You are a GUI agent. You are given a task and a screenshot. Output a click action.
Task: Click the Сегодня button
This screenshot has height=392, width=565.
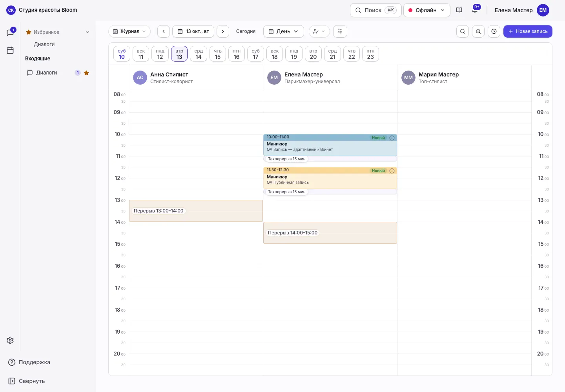(246, 31)
